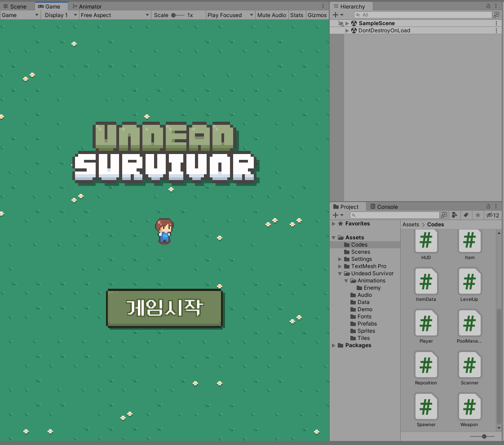Select the Prefabs folder
504x445 pixels.
pyautogui.click(x=363, y=324)
